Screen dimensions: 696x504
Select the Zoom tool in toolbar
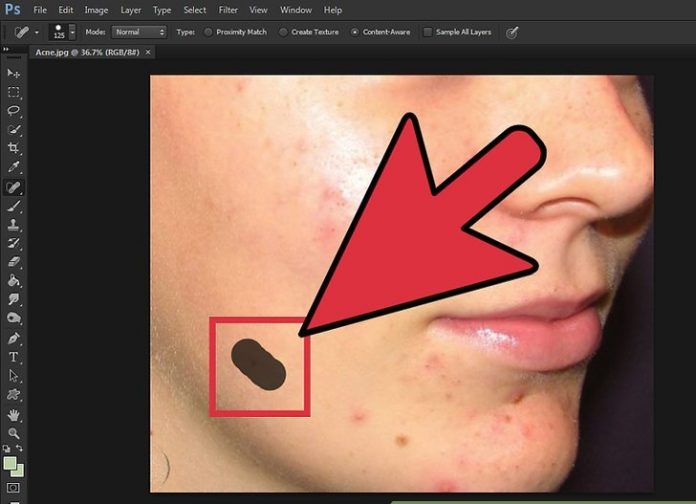pos(14,433)
